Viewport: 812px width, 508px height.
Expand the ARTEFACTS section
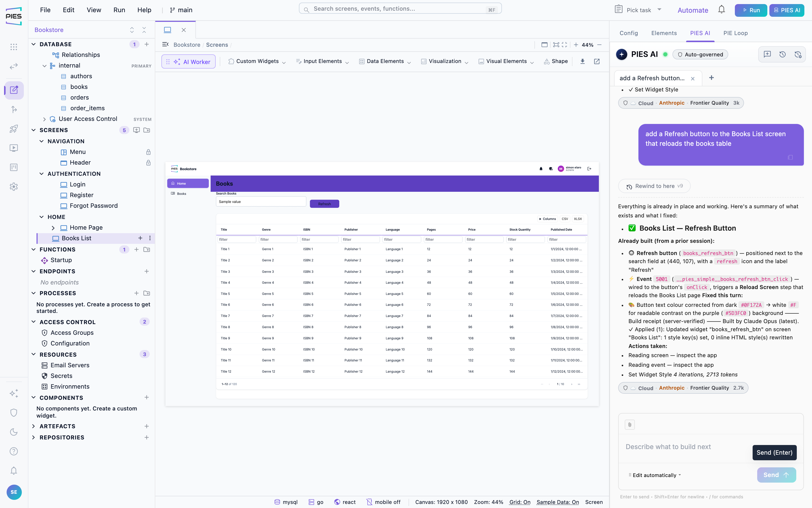pyautogui.click(x=33, y=426)
